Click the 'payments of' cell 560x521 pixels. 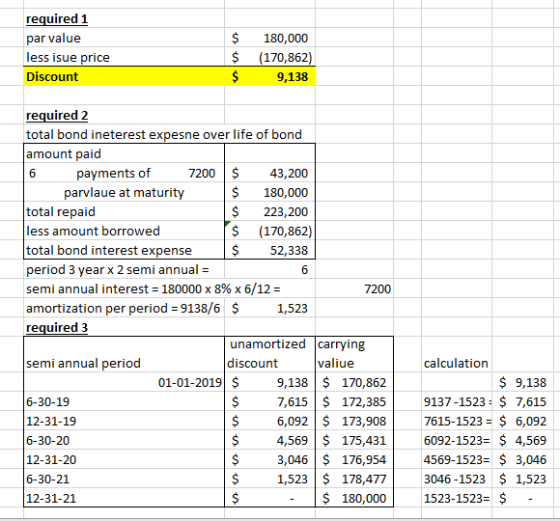coord(113,173)
